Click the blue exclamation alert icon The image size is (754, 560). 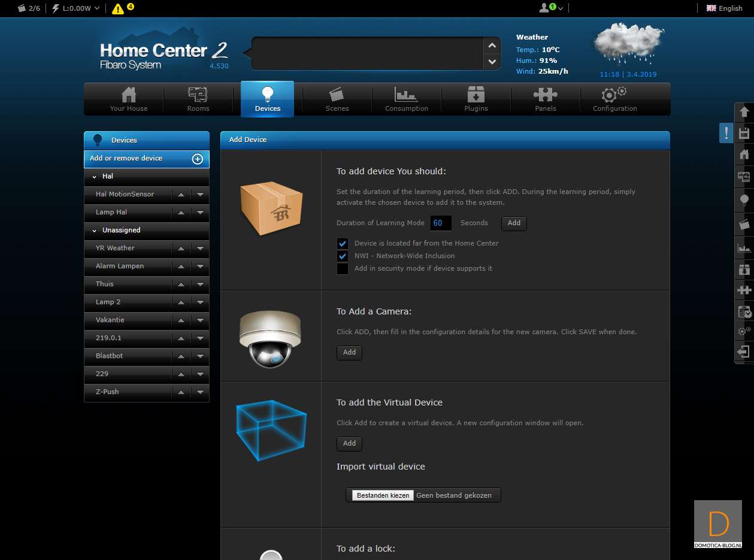726,133
